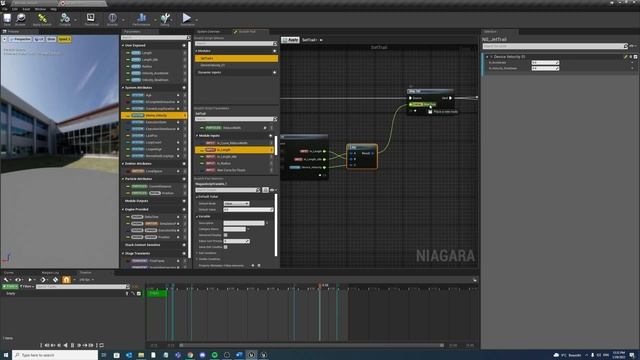Viewport: 640px width, 360px height.
Task: Add a Dynamic Input with plus icon
Action: (274, 72)
